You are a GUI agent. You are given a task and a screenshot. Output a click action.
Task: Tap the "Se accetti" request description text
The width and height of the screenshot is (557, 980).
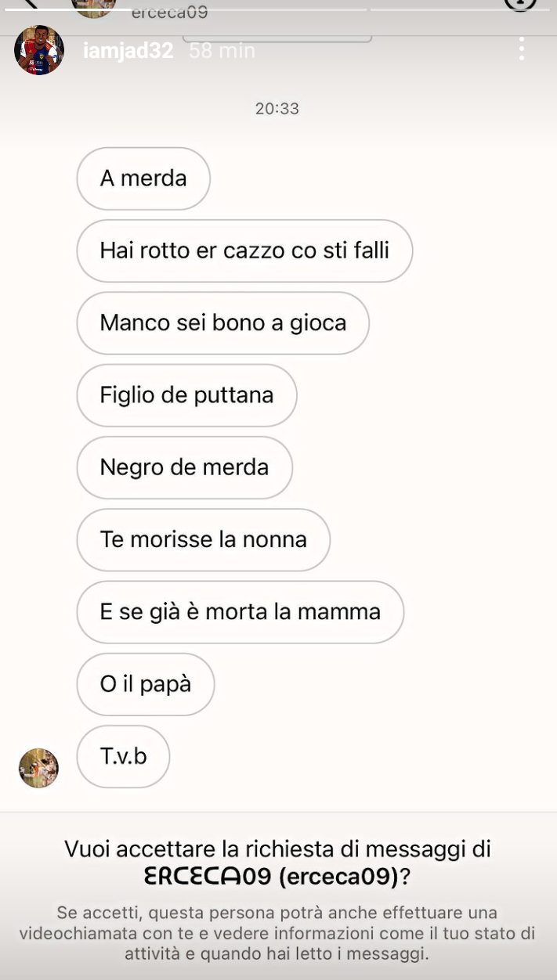tap(278, 933)
